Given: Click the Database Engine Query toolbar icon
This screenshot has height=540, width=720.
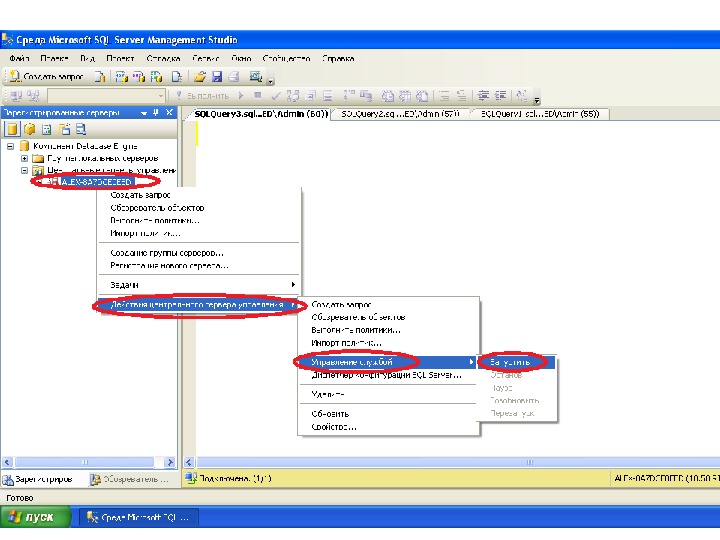Looking at the screenshot, I should click(100, 77).
